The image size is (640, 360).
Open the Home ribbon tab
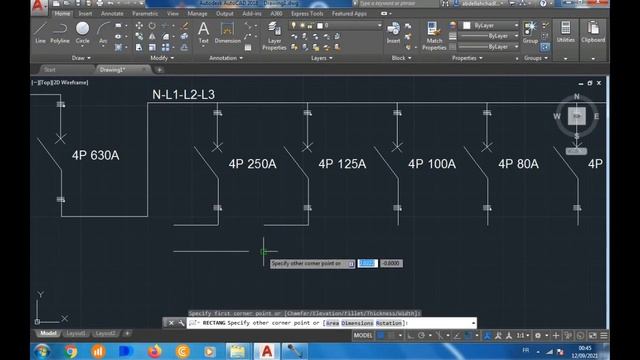tap(62, 14)
